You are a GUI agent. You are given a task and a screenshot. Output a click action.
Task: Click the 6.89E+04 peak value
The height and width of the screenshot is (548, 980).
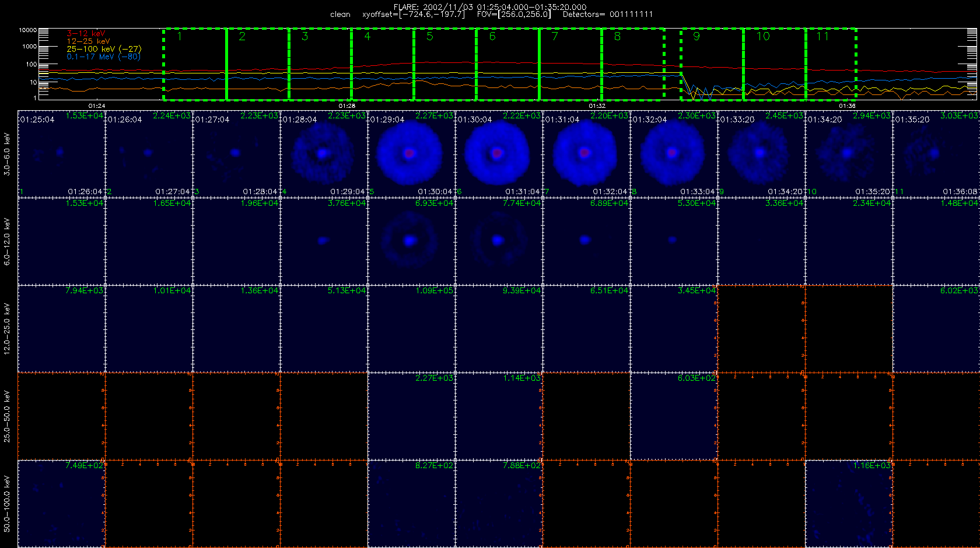click(x=610, y=203)
